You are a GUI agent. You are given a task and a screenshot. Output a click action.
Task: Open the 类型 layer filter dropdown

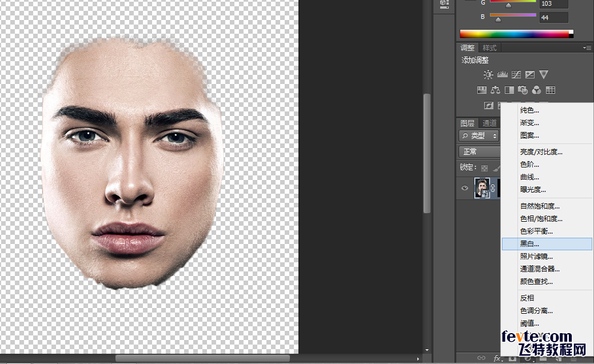pos(479,136)
